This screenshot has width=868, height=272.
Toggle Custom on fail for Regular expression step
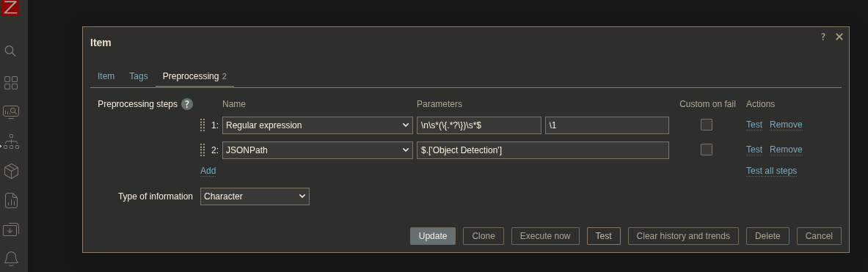coord(707,125)
